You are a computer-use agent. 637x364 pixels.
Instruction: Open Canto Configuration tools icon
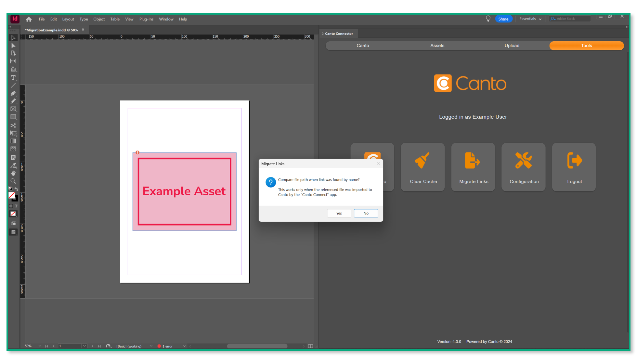tap(523, 161)
